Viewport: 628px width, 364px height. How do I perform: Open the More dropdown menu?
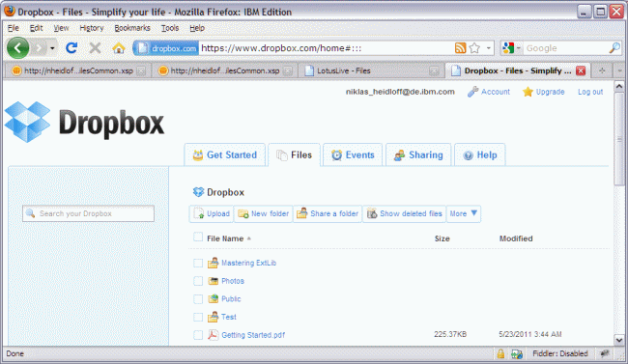click(464, 213)
